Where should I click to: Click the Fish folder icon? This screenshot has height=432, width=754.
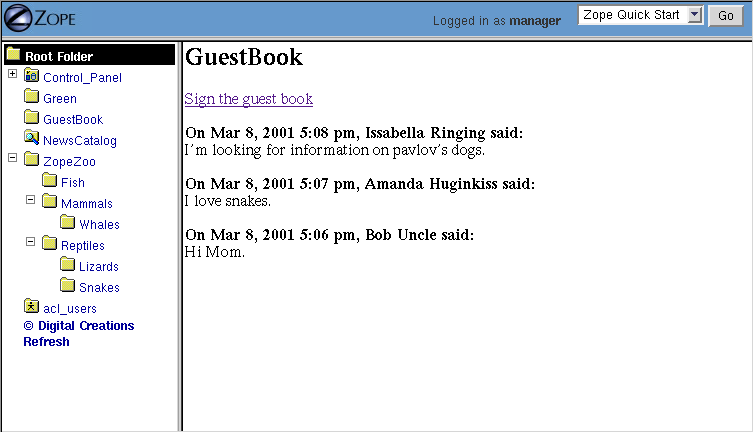49,182
